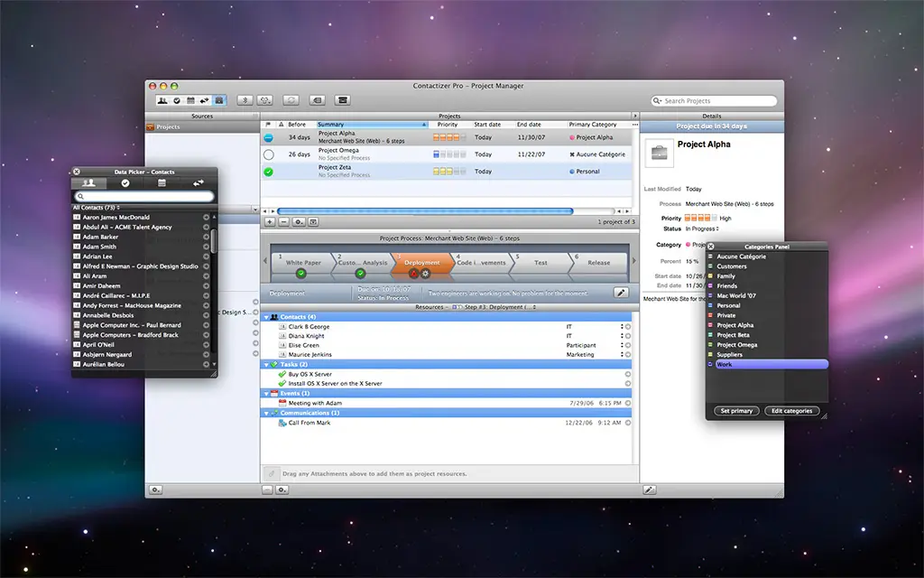Image resolution: width=924 pixels, height=578 pixels.
Task: Select the Deployment process step
Action: (x=421, y=263)
